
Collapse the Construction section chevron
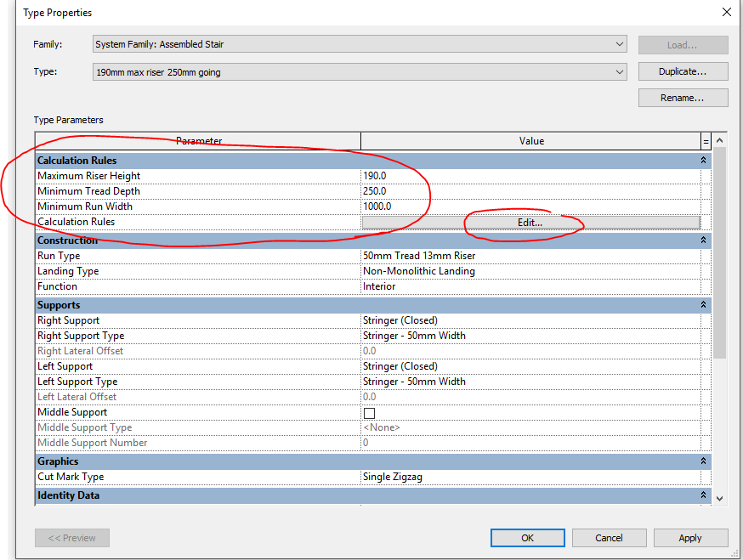click(x=703, y=240)
